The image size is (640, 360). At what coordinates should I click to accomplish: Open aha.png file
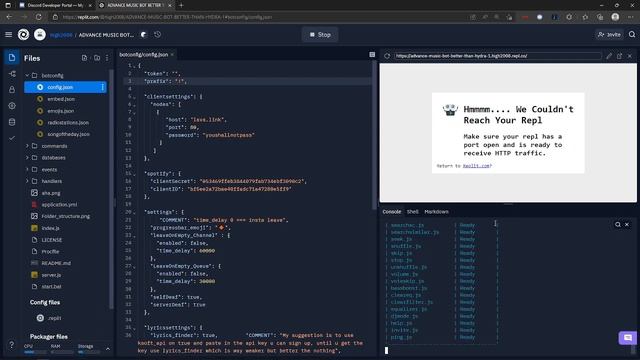(x=51, y=193)
